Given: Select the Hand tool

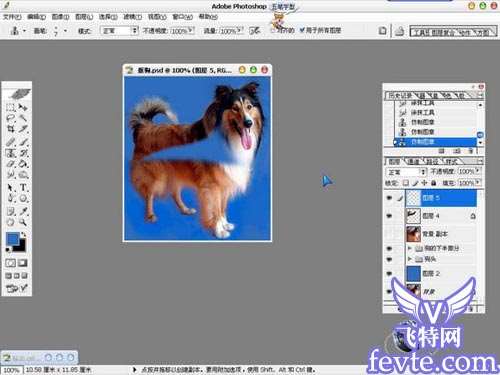Looking at the screenshot, I should 11,222.
